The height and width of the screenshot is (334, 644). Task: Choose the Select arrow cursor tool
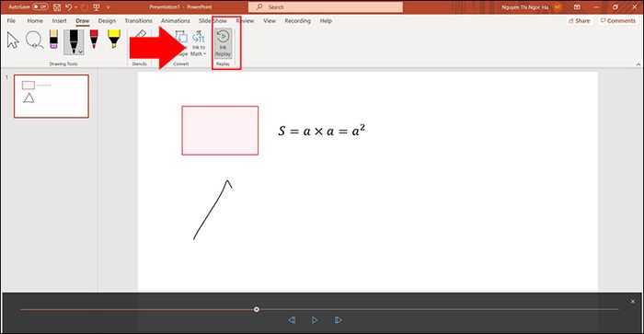point(13,40)
